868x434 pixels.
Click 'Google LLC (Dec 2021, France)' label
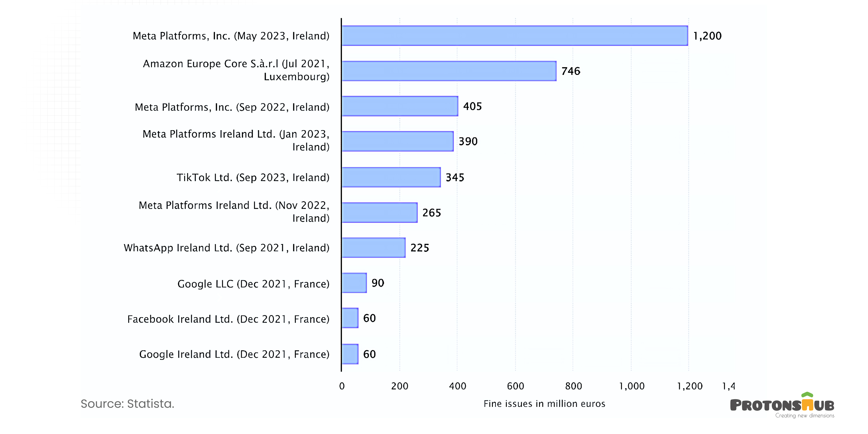pyautogui.click(x=253, y=284)
